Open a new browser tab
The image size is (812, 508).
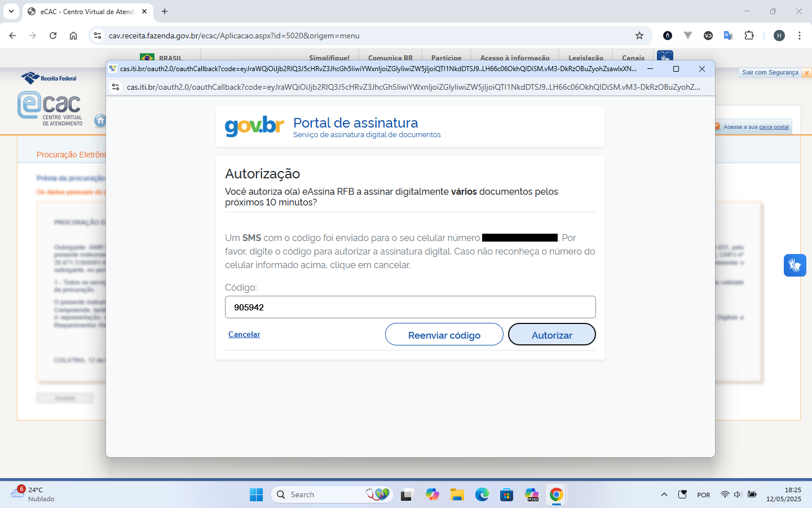click(165, 11)
